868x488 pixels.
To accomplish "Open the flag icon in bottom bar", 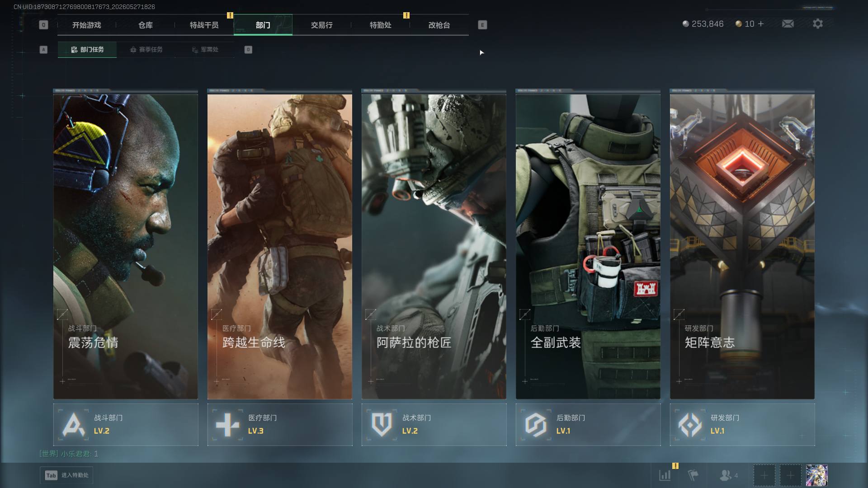I will pyautogui.click(x=693, y=475).
